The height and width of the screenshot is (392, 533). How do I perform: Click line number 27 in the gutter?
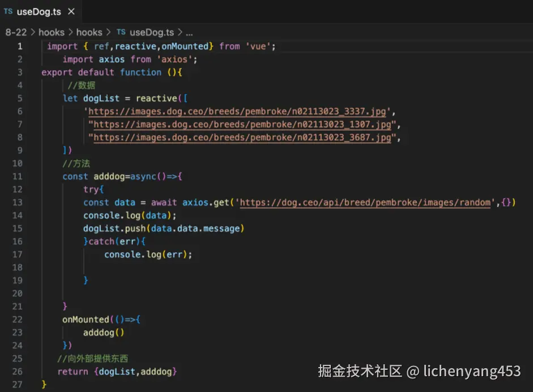click(18, 385)
